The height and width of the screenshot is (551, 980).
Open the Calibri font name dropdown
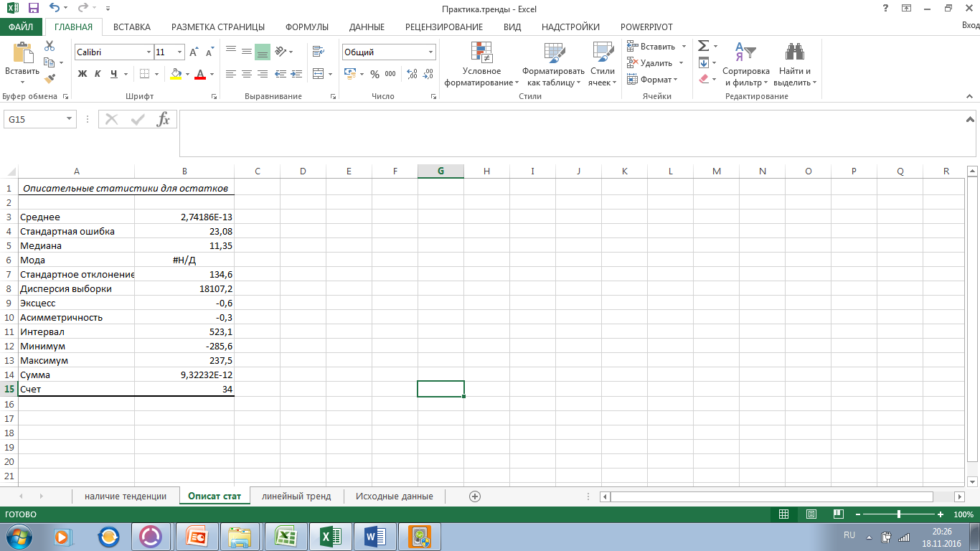coord(149,52)
